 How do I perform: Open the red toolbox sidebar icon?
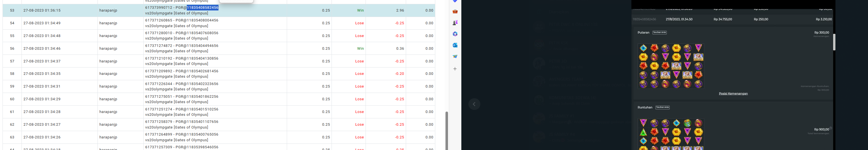tap(455, 11)
